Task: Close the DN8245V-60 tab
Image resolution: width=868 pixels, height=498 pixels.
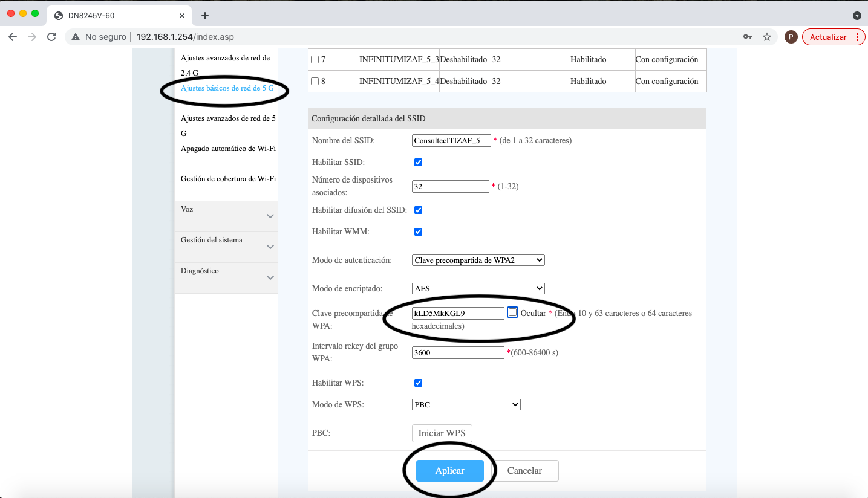Action: pyautogui.click(x=181, y=16)
